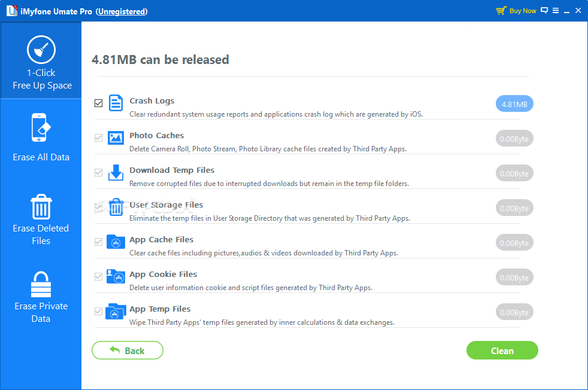Toggle the App Cache Files checkbox

(x=99, y=242)
